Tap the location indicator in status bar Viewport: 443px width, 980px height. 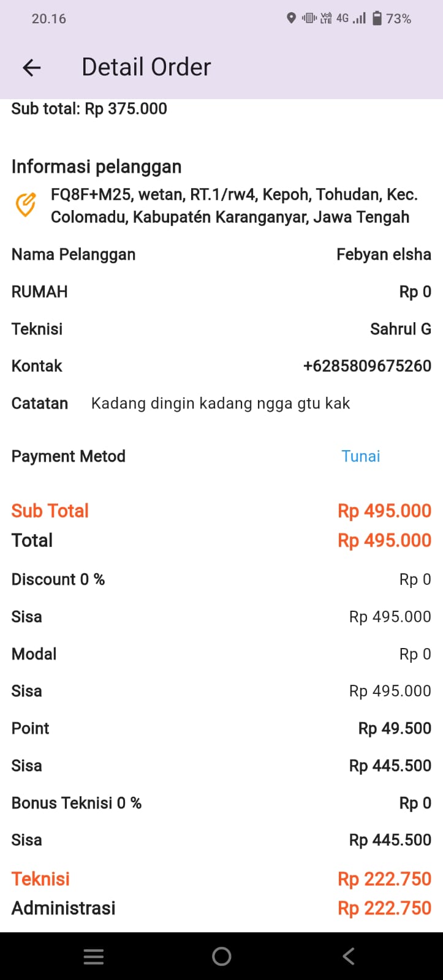tap(291, 18)
